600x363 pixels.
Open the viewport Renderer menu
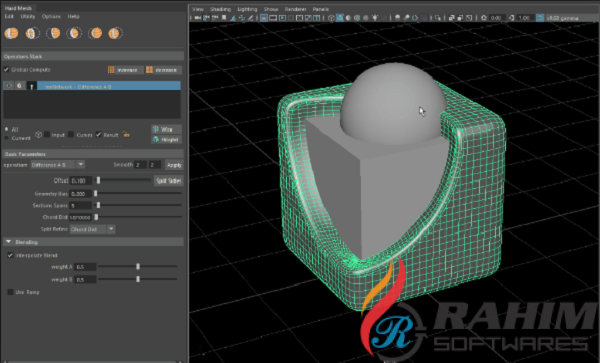coord(295,9)
